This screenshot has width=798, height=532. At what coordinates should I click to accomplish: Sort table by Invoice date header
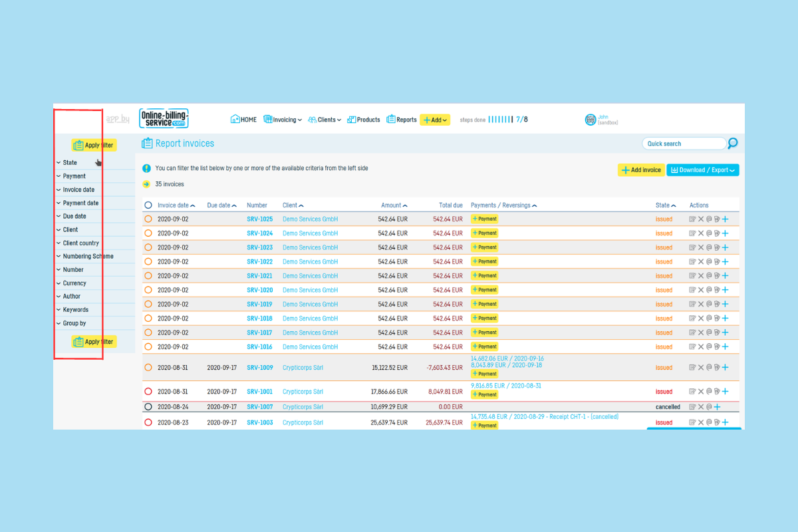point(176,205)
